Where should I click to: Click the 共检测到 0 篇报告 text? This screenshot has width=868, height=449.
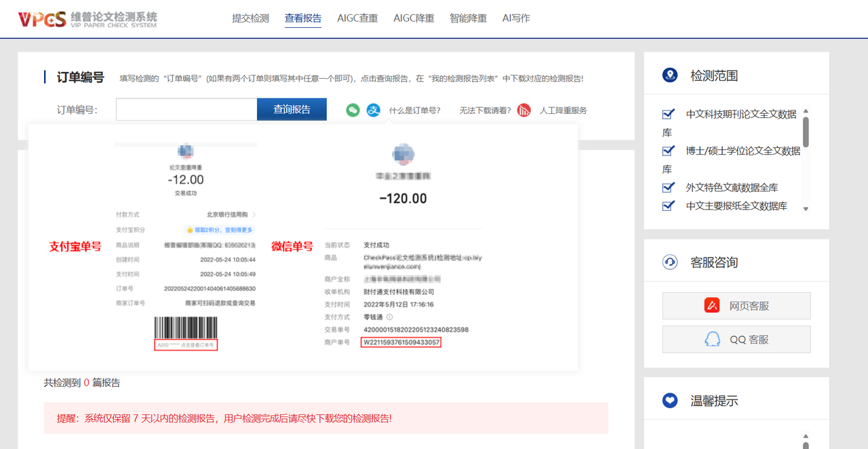click(82, 383)
